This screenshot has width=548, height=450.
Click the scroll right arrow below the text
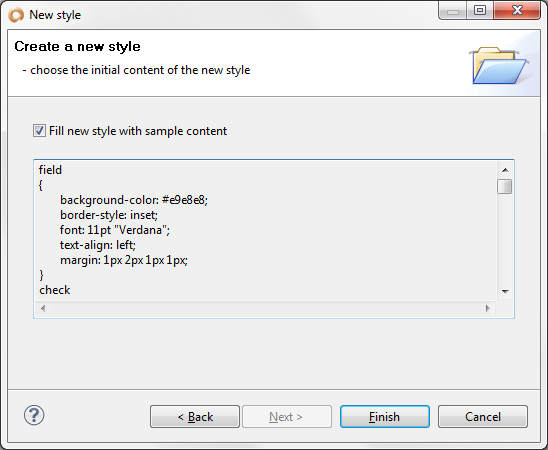pyautogui.click(x=488, y=308)
